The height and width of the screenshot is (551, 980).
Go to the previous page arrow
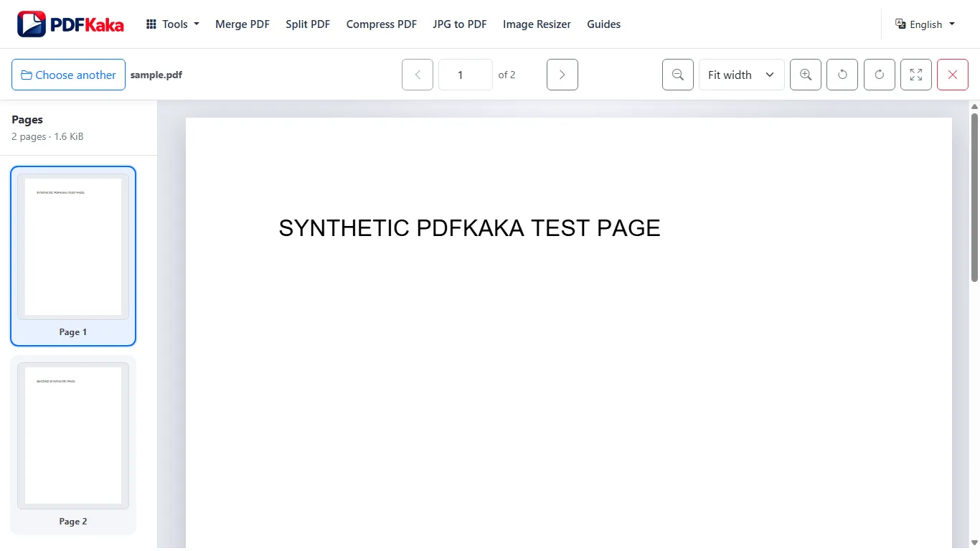pyautogui.click(x=418, y=75)
